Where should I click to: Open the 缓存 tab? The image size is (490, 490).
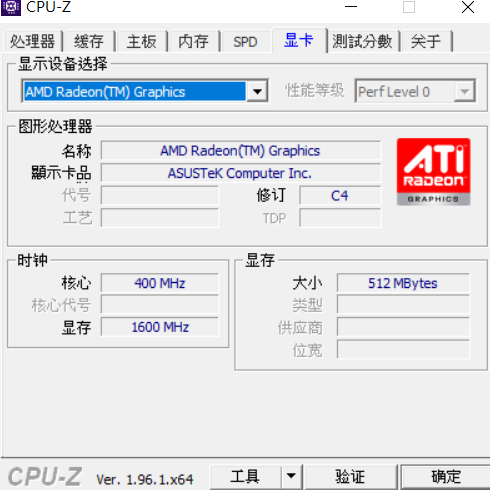(89, 41)
